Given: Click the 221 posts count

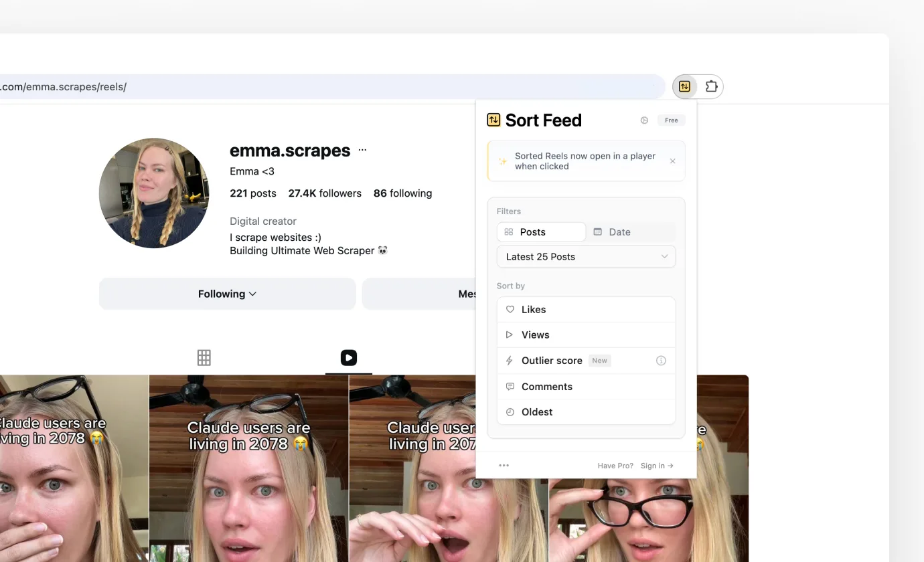Looking at the screenshot, I should pyautogui.click(x=253, y=193).
